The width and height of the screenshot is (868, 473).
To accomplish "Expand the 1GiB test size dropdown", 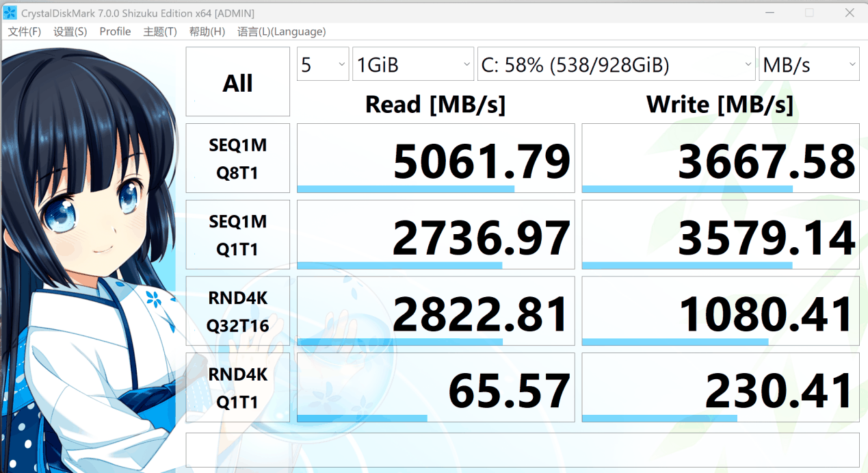I will click(x=412, y=64).
